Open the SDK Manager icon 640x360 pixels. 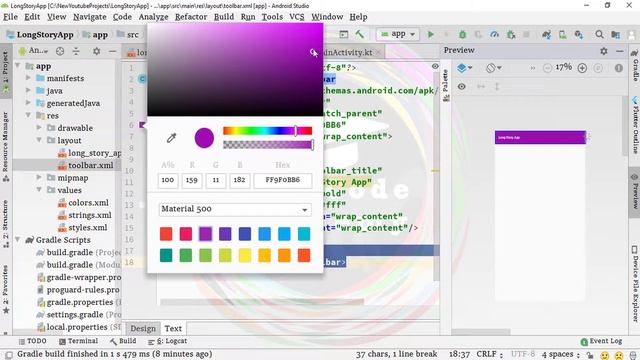tap(579, 35)
